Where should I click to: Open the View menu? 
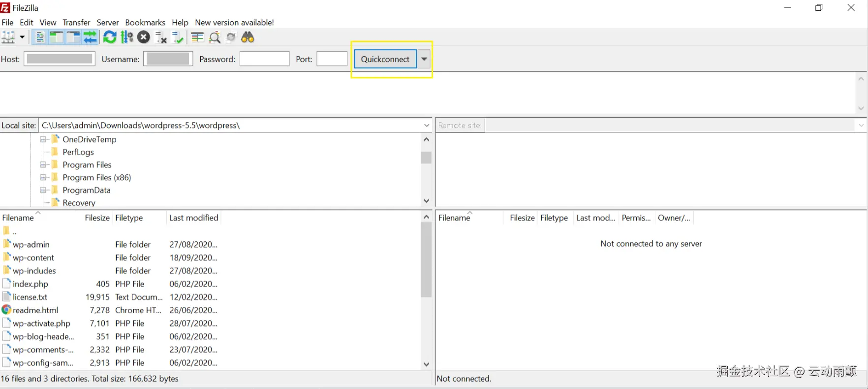(48, 23)
